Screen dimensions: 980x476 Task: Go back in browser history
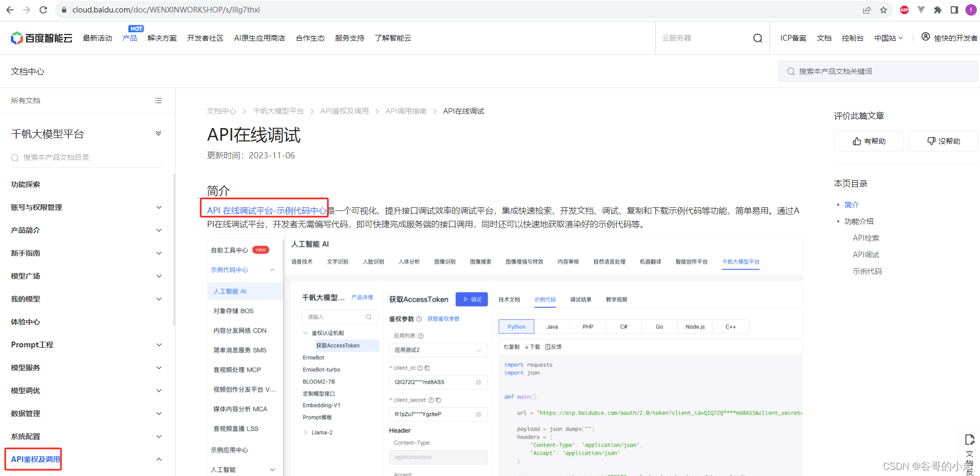(x=10, y=10)
